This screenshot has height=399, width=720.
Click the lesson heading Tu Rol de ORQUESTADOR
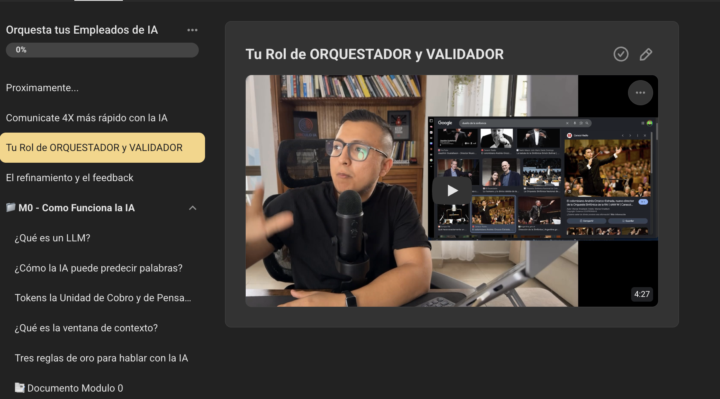coord(375,54)
